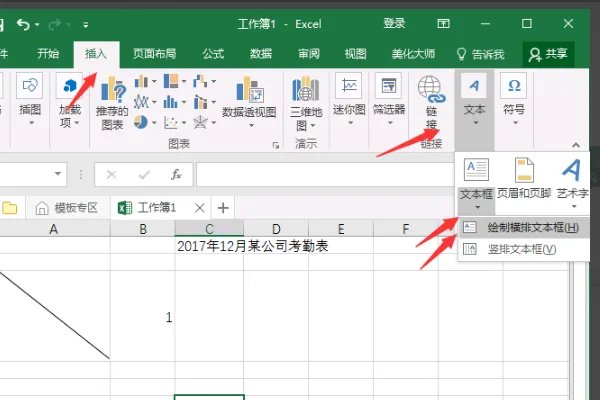Click Recommended Charts (推荐的图表)

(x=112, y=103)
